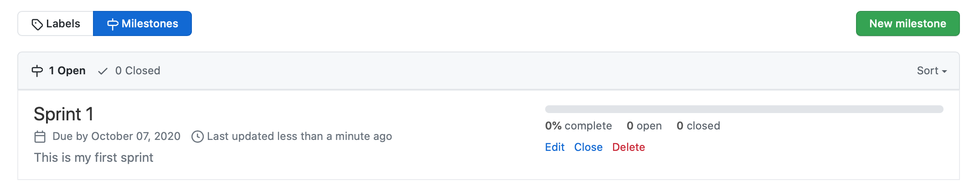This screenshot has width=980, height=196.
Task: Close the Sprint 1 milestone link
Action: click(x=588, y=147)
